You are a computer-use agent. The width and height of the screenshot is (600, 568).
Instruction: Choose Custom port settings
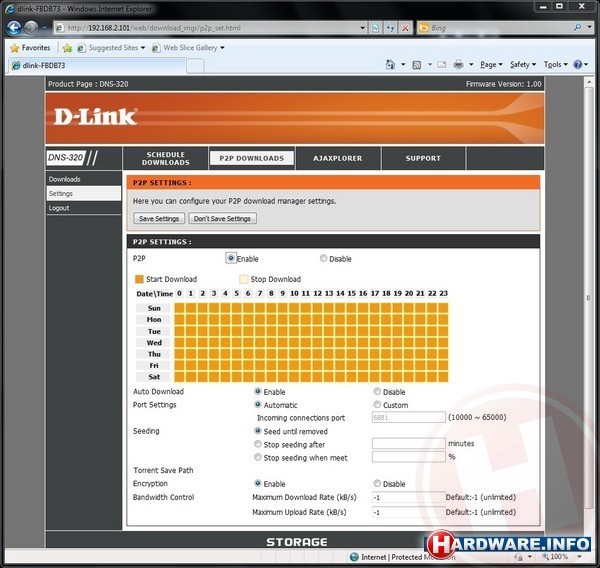[x=377, y=405]
